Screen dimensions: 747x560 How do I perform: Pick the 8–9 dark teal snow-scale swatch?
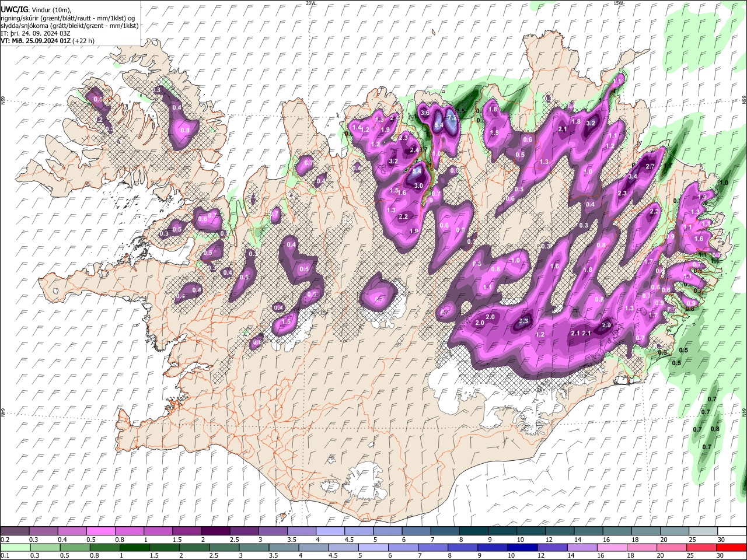pos(474,531)
